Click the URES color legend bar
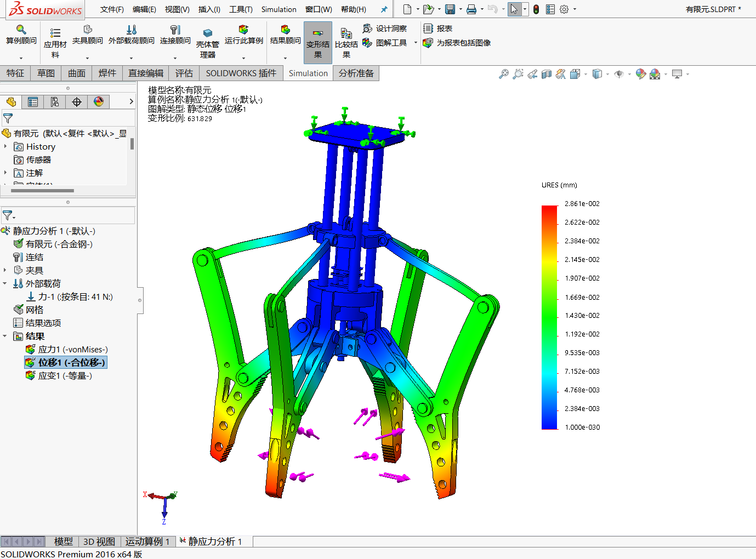The height and width of the screenshot is (559, 756). pyautogui.click(x=549, y=317)
